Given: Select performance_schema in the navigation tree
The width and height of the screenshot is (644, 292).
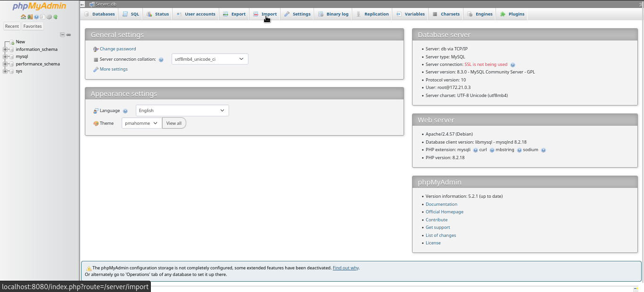Looking at the screenshot, I should tap(38, 64).
